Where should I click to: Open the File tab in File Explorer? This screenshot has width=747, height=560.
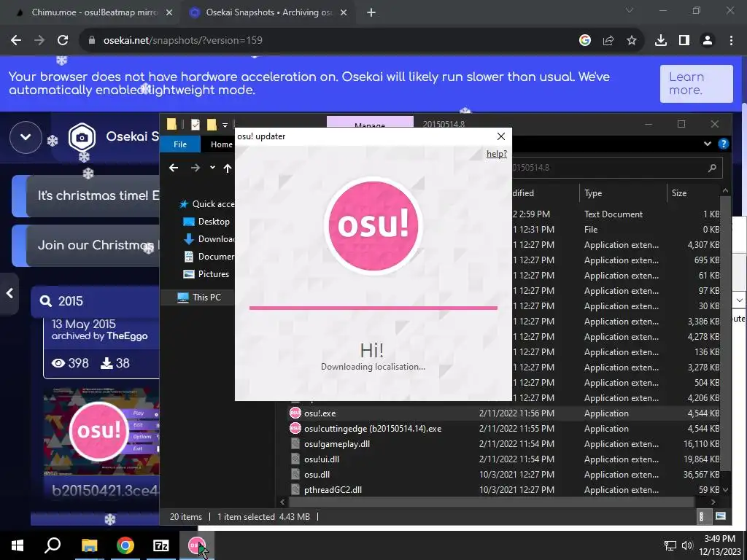click(180, 144)
